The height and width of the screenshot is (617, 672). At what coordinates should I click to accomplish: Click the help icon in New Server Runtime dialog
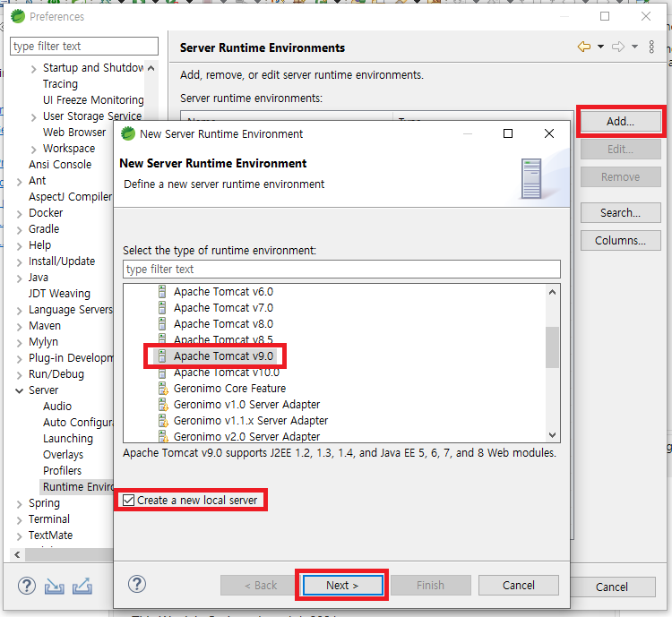[x=137, y=584]
